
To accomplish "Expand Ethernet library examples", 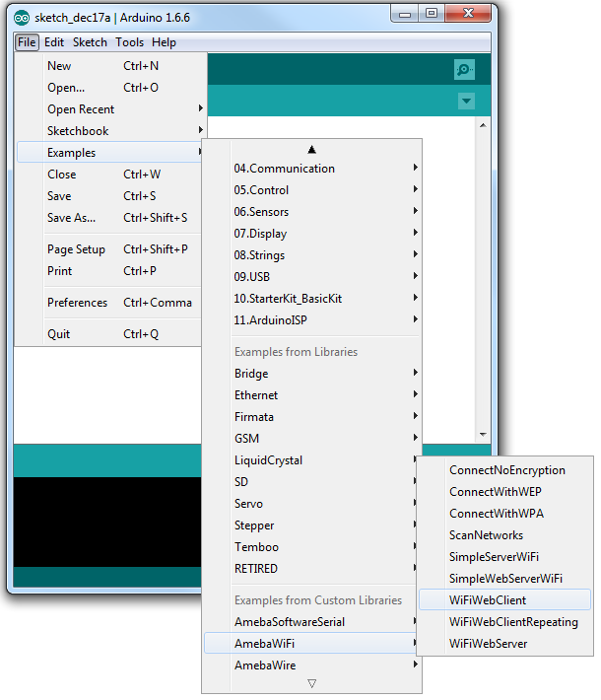I will click(312, 395).
